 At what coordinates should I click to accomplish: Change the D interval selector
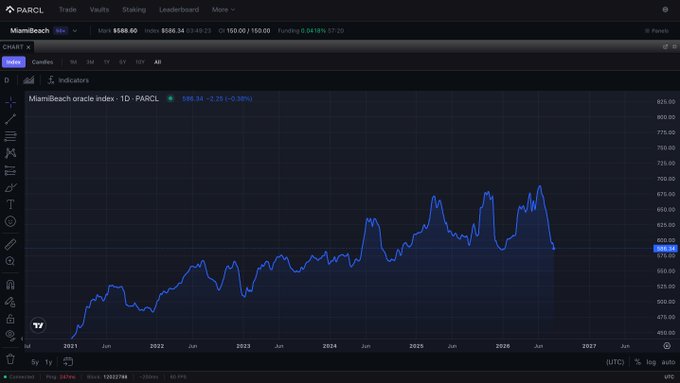(x=7, y=80)
